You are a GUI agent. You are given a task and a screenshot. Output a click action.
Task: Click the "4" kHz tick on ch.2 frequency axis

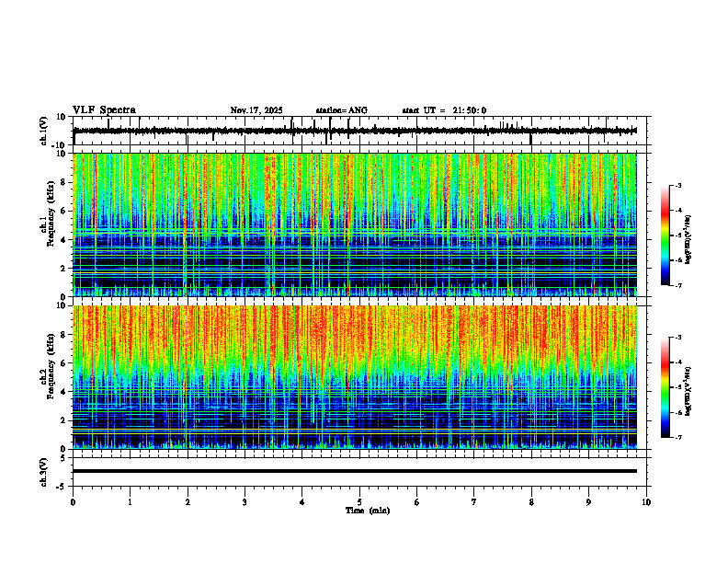63,392
